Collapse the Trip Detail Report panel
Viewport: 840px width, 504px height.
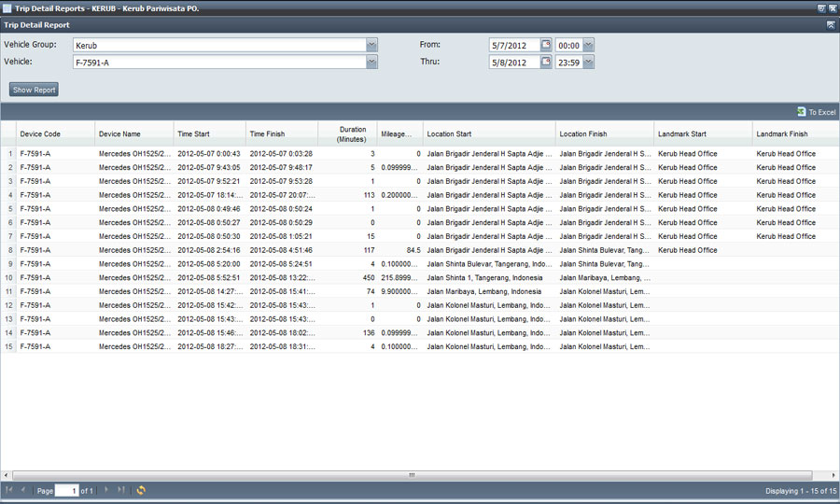pyautogui.click(x=831, y=25)
